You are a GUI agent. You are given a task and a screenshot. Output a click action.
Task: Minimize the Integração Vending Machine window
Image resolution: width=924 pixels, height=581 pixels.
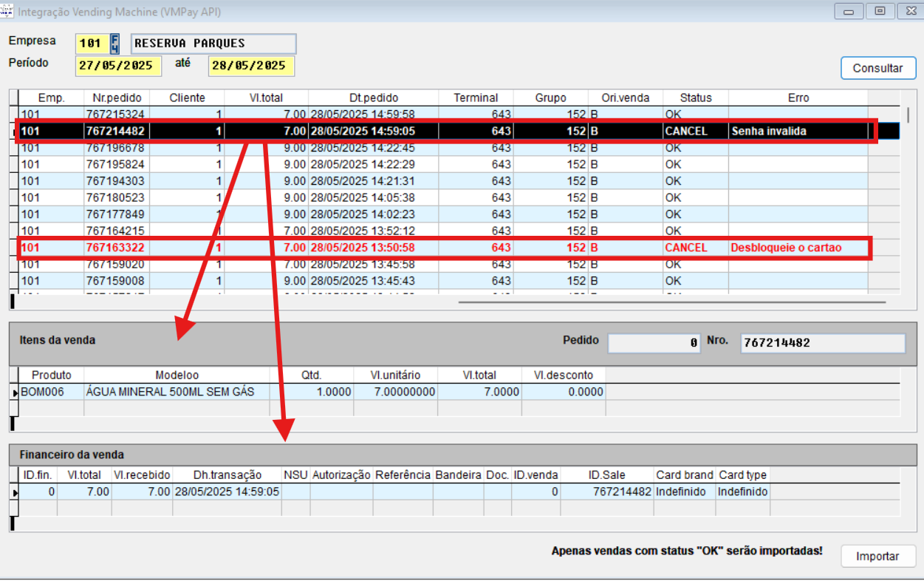point(849,11)
